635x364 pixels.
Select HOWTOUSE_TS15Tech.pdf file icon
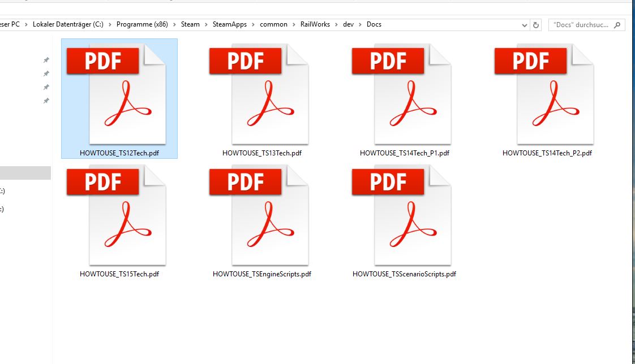click(117, 215)
